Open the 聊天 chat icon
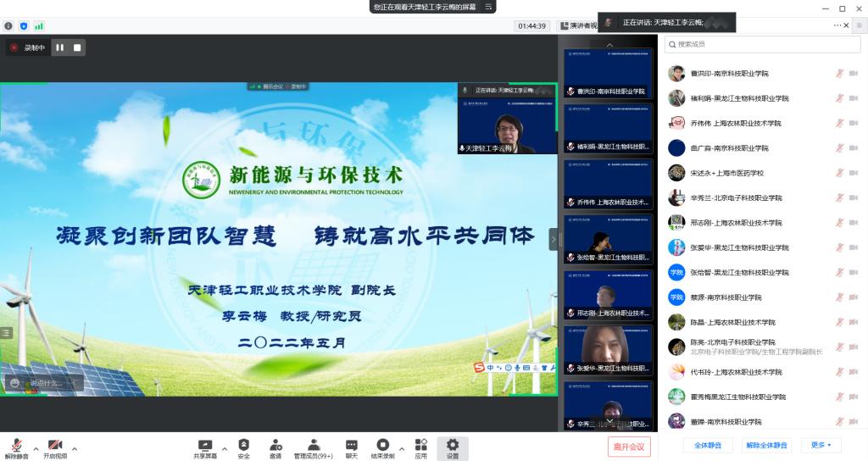This screenshot has width=868, height=461. [351, 446]
